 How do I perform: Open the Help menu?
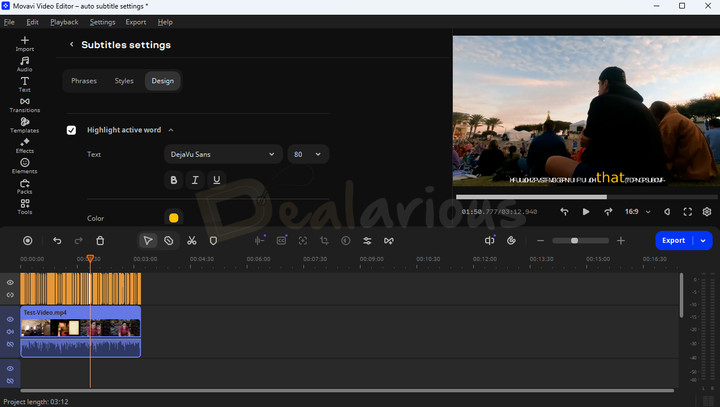click(x=165, y=22)
